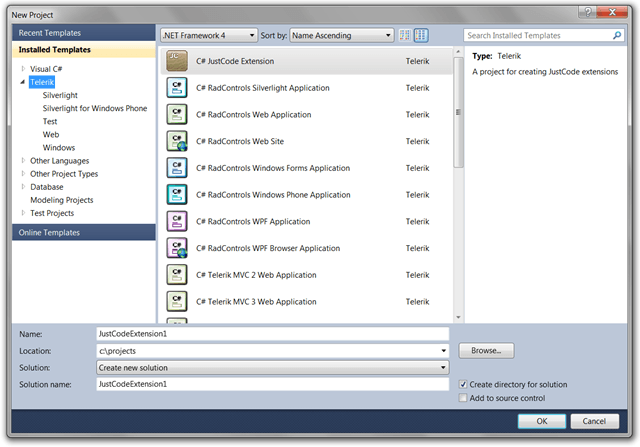The height and width of the screenshot is (447, 640).
Task: Select Silverlight under Telerik
Action: tap(60, 95)
